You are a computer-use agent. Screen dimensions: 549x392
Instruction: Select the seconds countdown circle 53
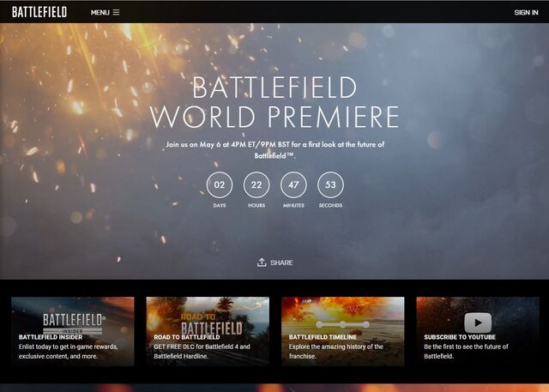point(330,184)
